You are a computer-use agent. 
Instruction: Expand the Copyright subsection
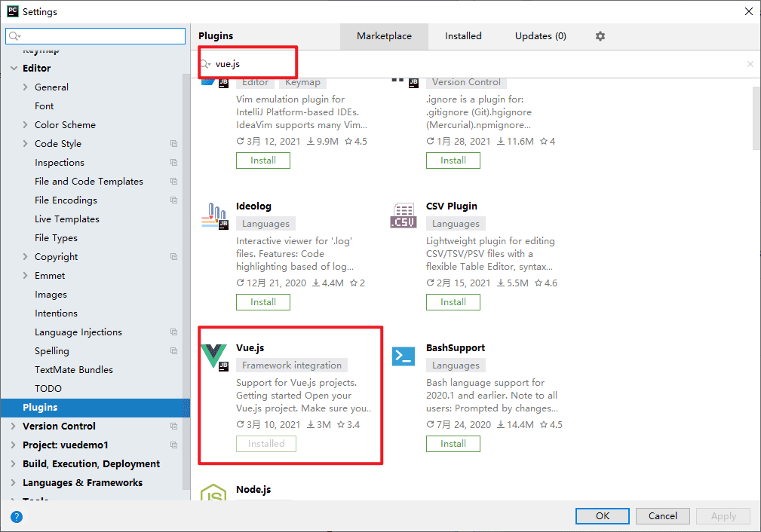(25, 256)
